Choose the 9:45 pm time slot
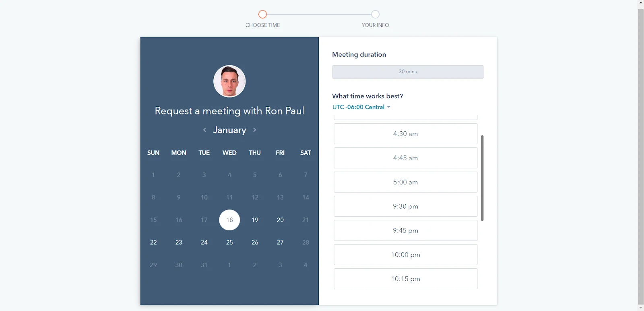Viewport: 644px width, 311px height. 405,230
